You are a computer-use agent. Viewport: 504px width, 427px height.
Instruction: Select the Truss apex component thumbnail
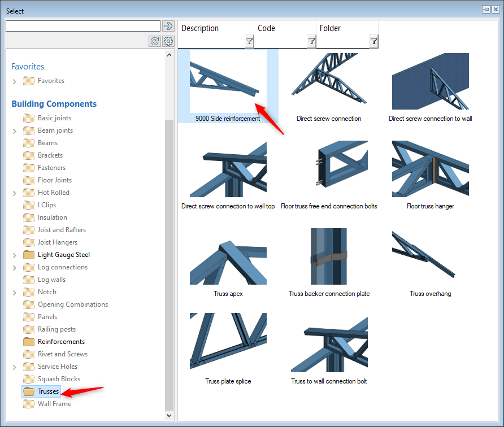pyautogui.click(x=228, y=257)
